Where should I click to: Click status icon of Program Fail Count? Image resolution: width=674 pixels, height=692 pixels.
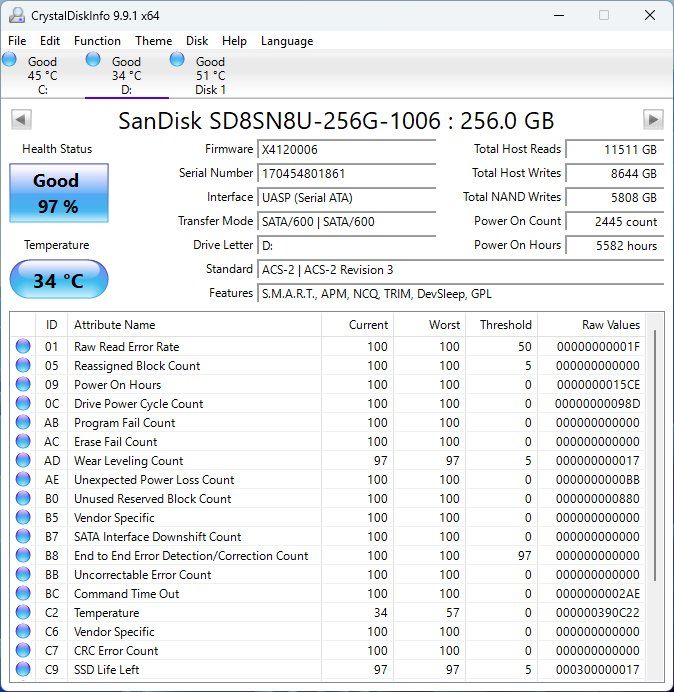coord(23,422)
